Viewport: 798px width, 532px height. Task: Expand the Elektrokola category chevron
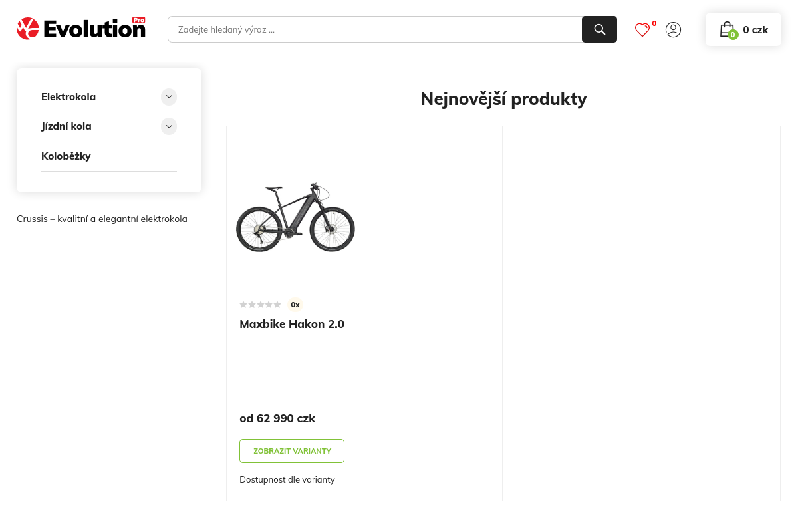[x=169, y=96]
